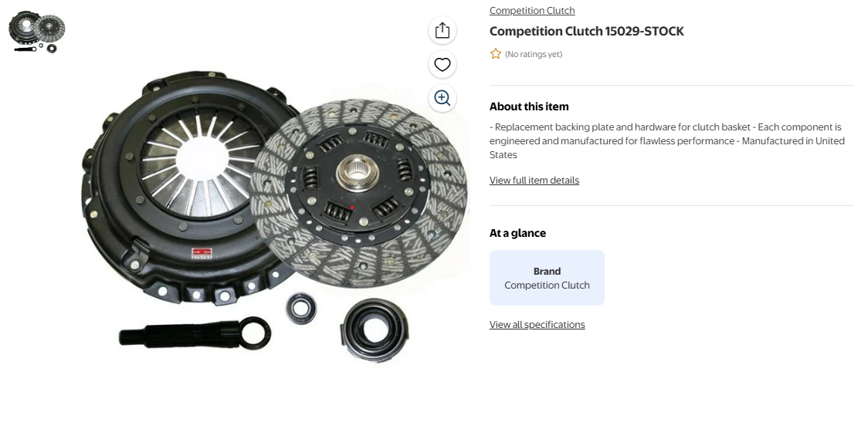Open View full item details link
Screen dimensions: 868x429
(534, 181)
